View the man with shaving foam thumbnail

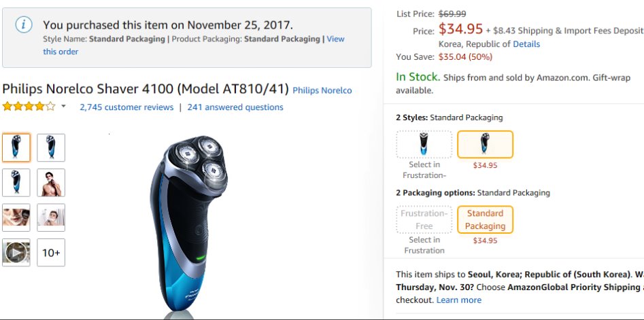(51, 217)
